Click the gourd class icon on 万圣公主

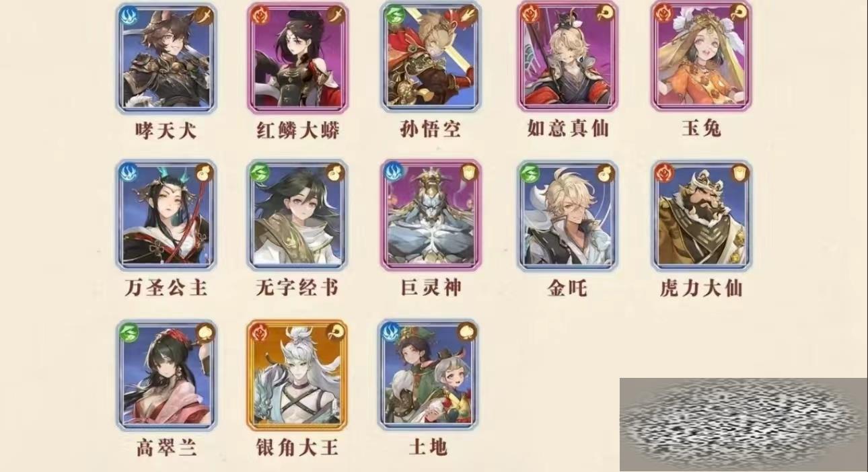coord(203,173)
